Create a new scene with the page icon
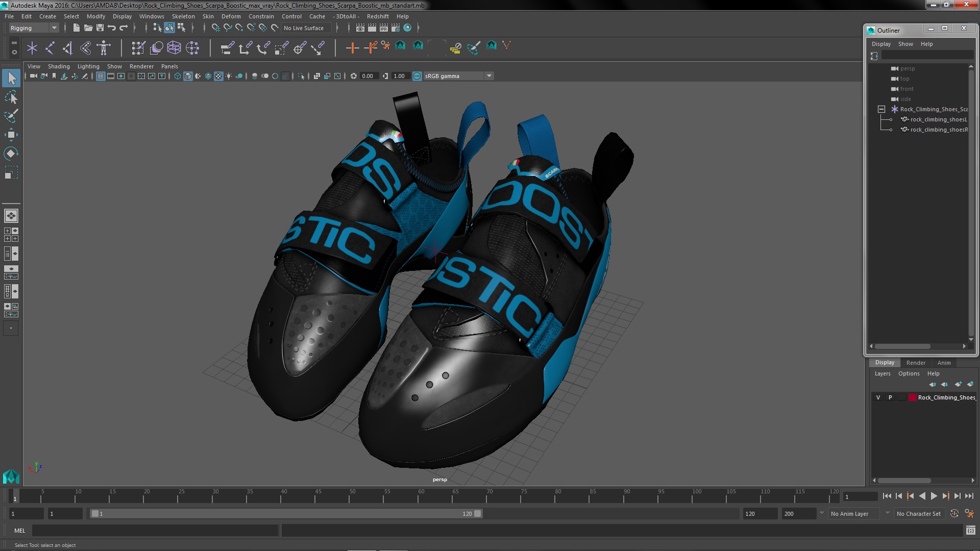This screenshot has width=980, height=551. (x=76, y=28)
